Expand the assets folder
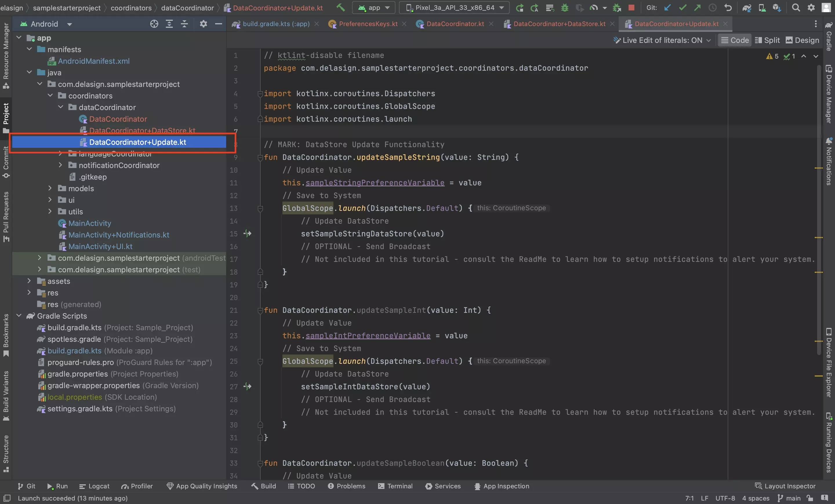835x504 pixels. [29, 281]
